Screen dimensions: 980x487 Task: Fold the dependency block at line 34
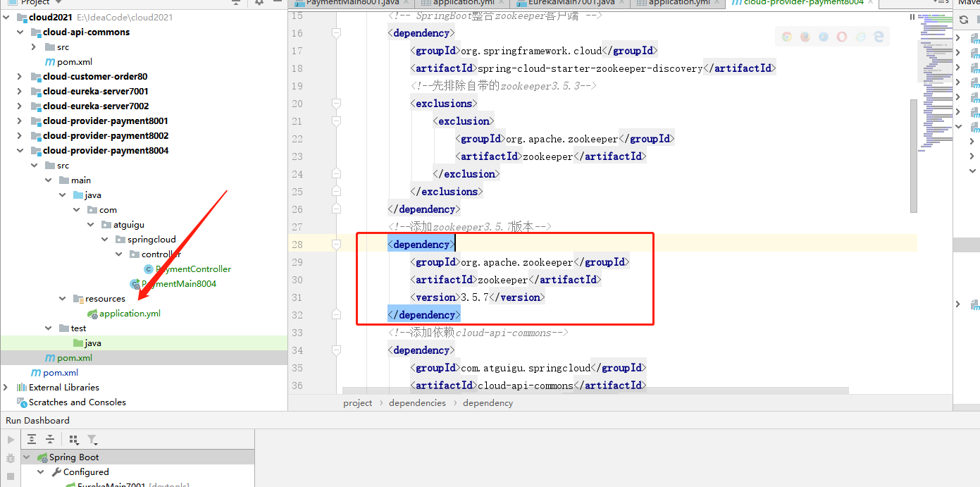(x=336, y=350)
